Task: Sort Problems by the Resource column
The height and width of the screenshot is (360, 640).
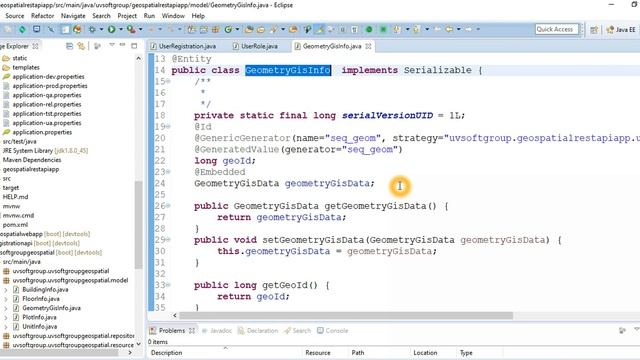Action: (325, 353)
